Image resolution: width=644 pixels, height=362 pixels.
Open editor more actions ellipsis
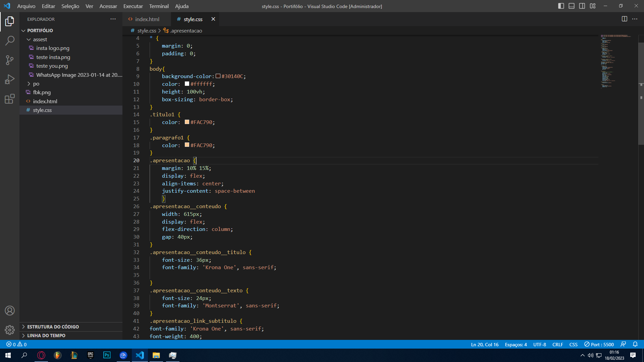pos(635,19)
